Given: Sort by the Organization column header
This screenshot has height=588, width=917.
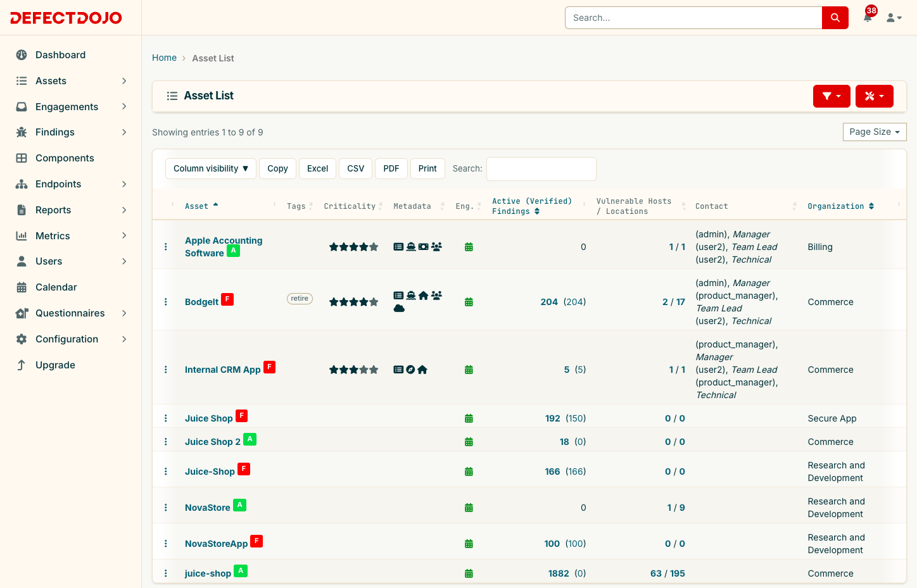Looking at the screenshot, I should pos(840,206).
